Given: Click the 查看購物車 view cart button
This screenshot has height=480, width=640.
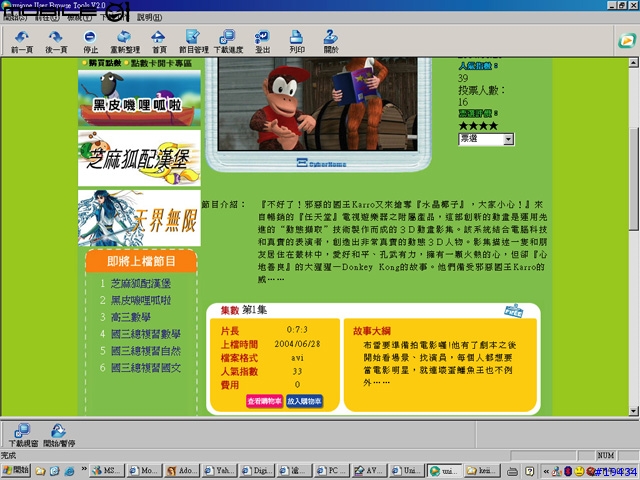Looking at the screenshot, I should tap(264, 401).
